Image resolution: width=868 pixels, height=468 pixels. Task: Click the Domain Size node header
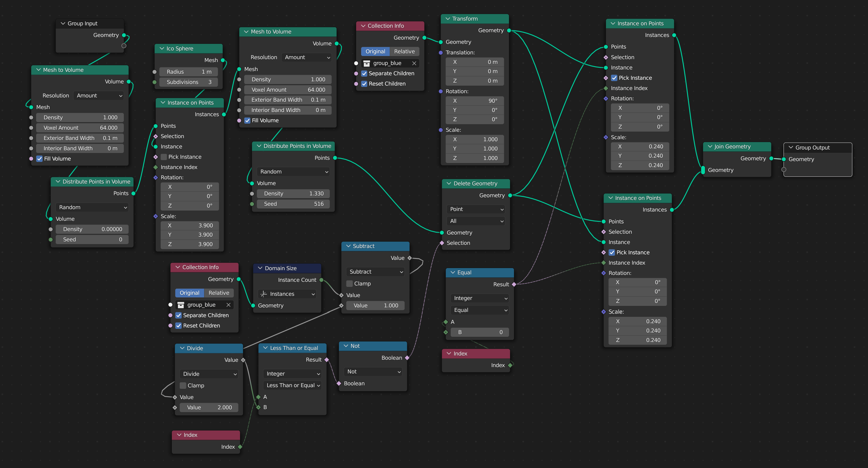[x=287, y=268]
